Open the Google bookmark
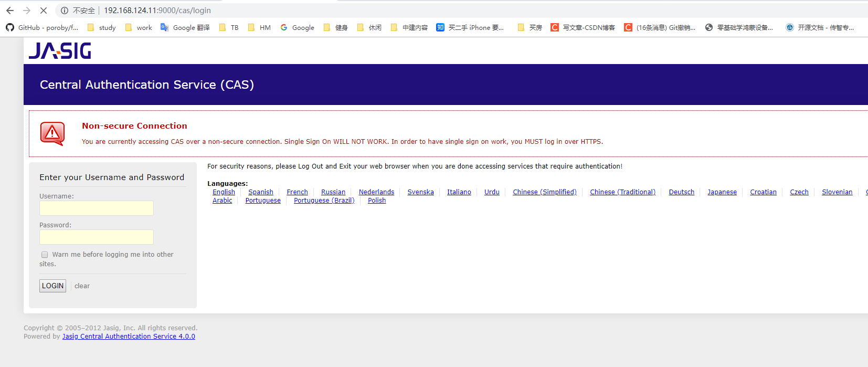The height and width of the screenshot is (367, 868). tap(297, 27)
